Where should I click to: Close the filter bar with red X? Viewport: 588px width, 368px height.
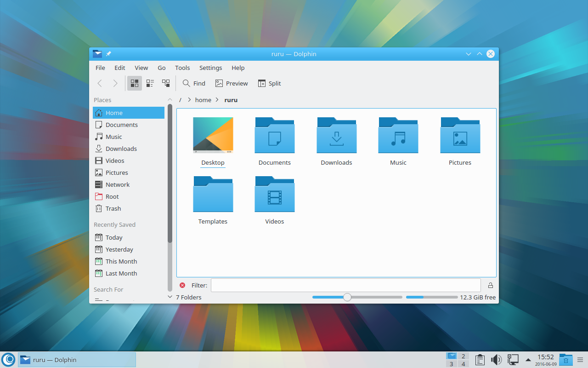[x=182, y=285]
